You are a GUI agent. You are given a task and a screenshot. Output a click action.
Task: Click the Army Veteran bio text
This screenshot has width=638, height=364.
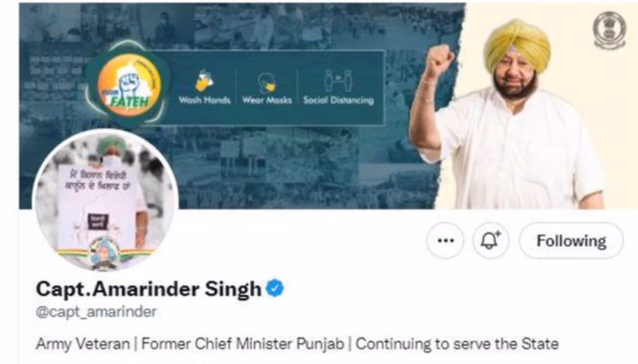83,344
